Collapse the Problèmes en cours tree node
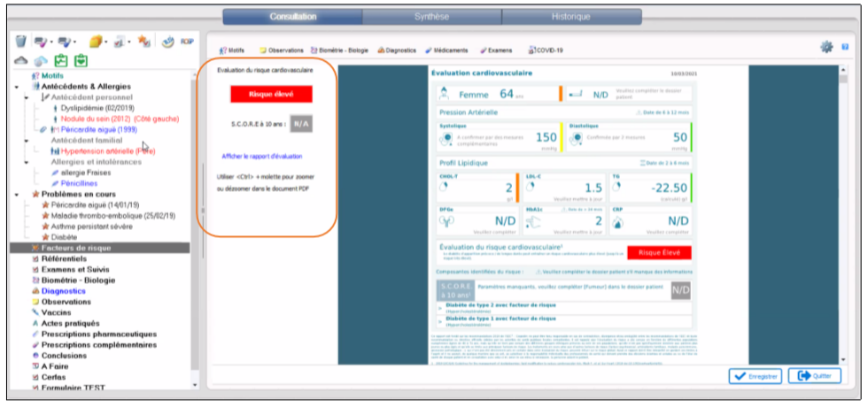This screenshot has height=407, width=868. [x=17, y=194]
